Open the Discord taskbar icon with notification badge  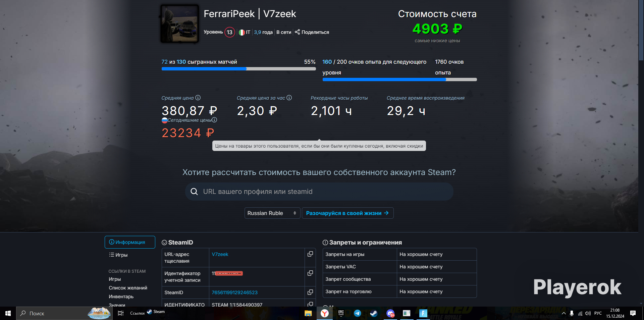390,313
